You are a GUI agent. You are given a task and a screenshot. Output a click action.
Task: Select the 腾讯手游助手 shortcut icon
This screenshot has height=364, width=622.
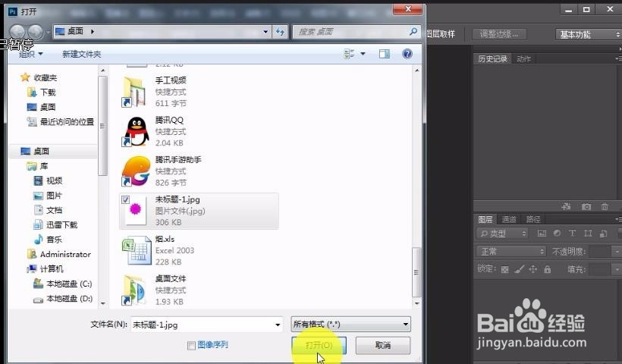tap(136, 171)
